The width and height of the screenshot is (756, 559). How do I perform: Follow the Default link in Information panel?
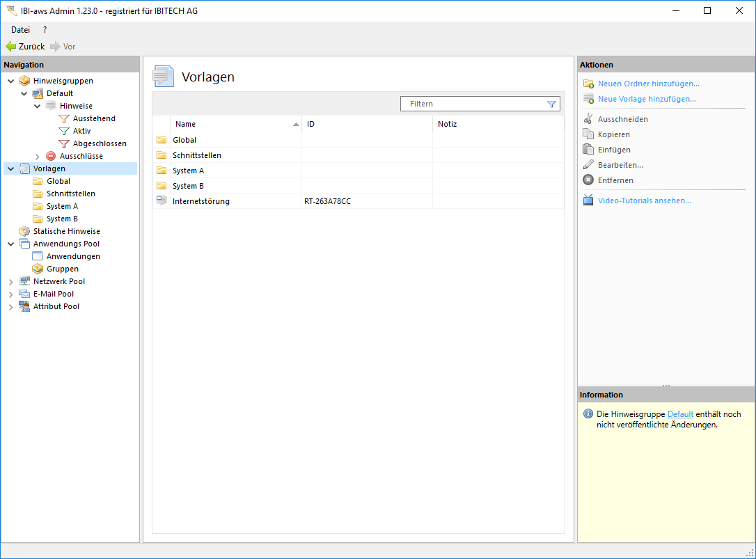pos(680,414)
